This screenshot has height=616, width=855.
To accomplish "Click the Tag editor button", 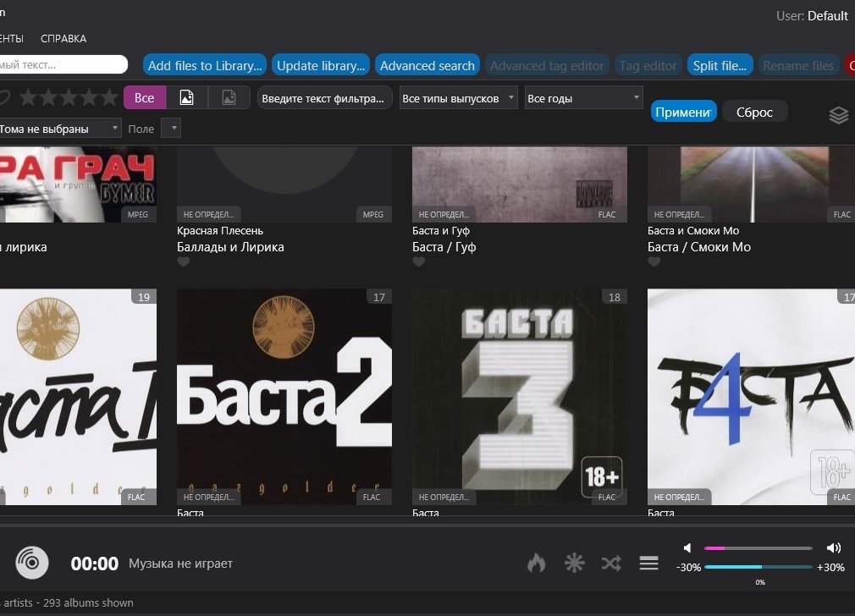I will (x=648, y=65).
